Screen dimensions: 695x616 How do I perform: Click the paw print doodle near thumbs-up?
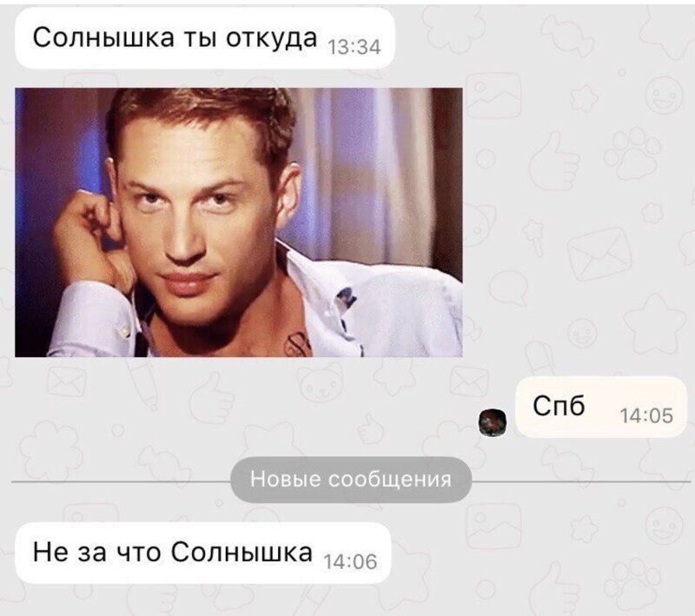point(633,154)
